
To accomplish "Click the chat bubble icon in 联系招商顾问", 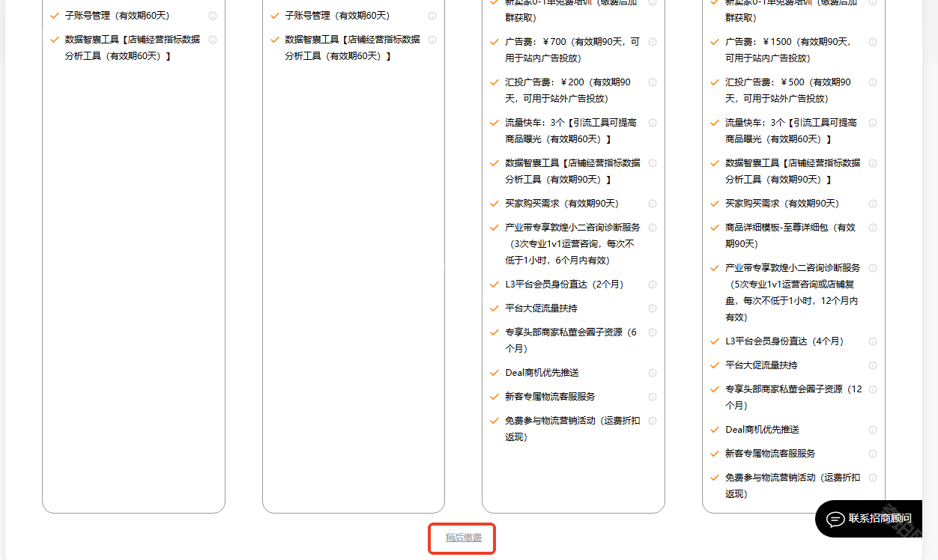I will point(835,519).
